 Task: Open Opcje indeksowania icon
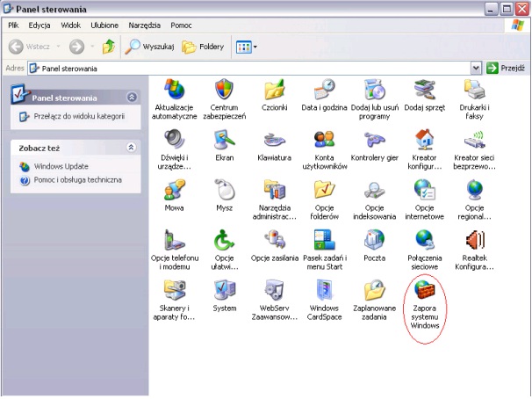375,190
